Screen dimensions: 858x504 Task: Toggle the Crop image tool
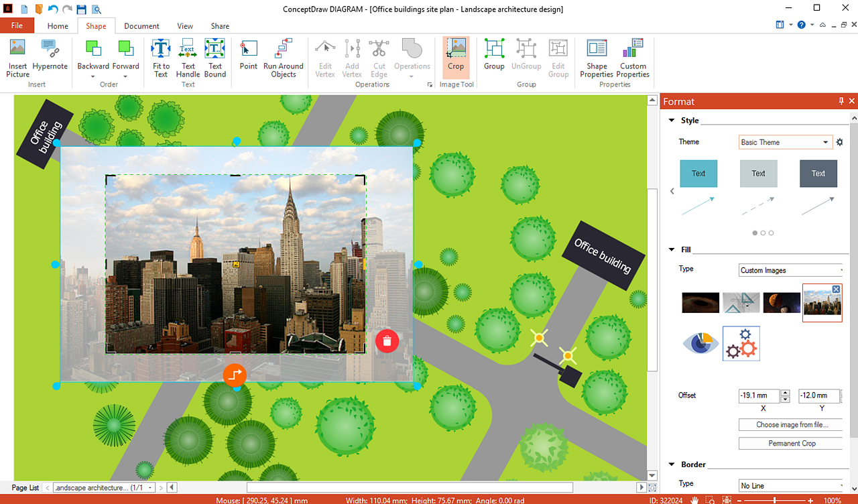coord(456,55)
